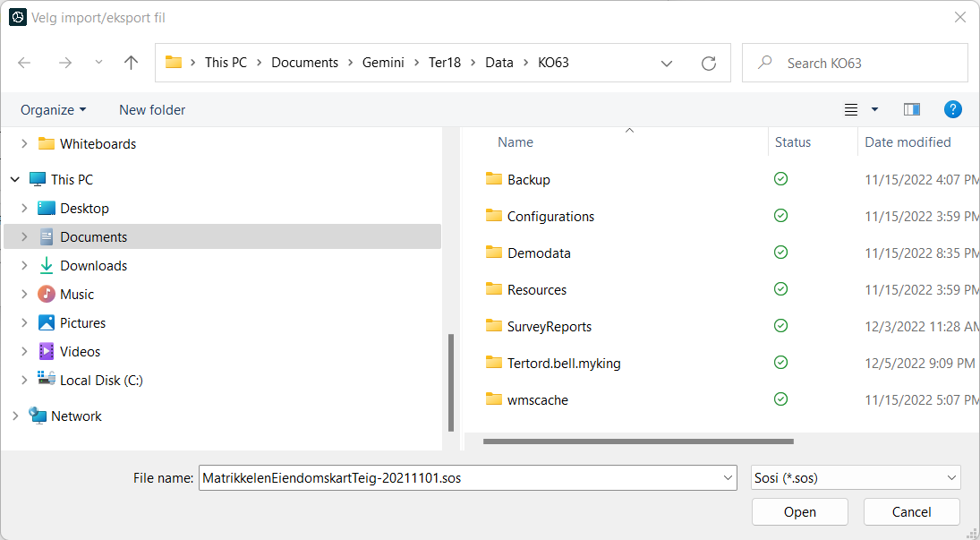The width and height of the screenshot is (980, 540).
Task: Click the view layout list icon
Action: tap(851, 109)
